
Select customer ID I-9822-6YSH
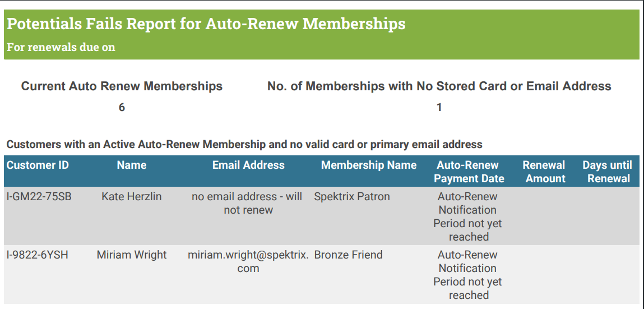[x=38, y=255]
